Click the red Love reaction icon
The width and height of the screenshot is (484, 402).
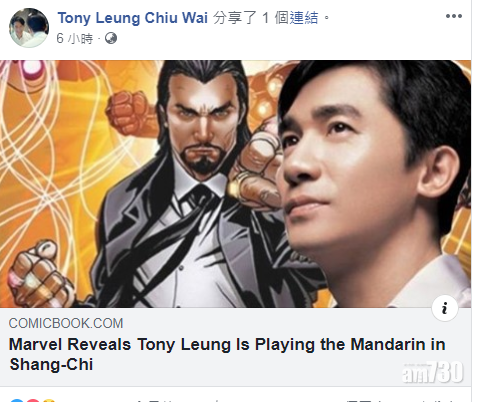point(33,400)
